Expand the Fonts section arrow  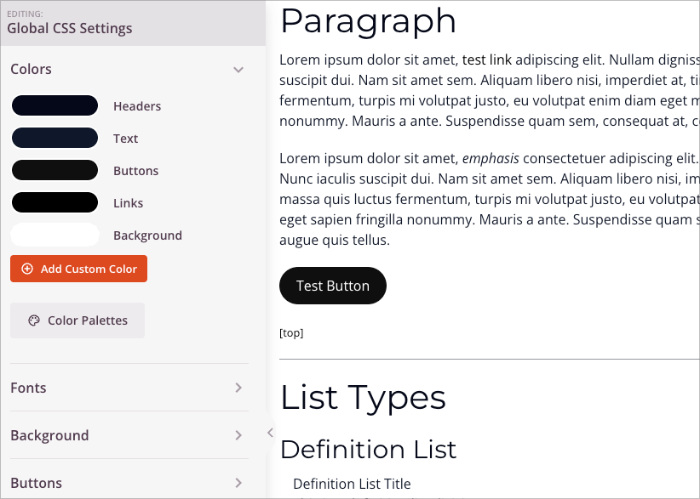click(238, 388)
